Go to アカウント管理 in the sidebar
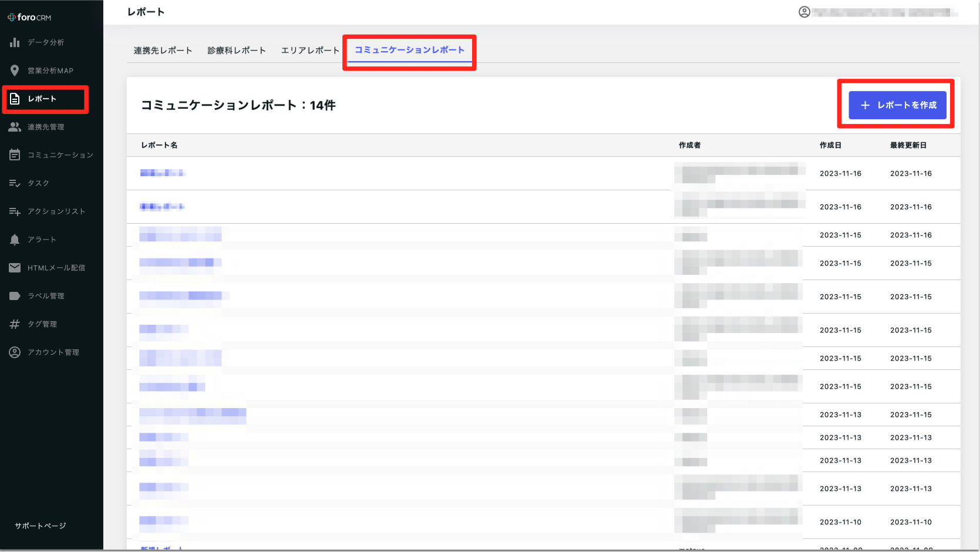 click(52, 352)
